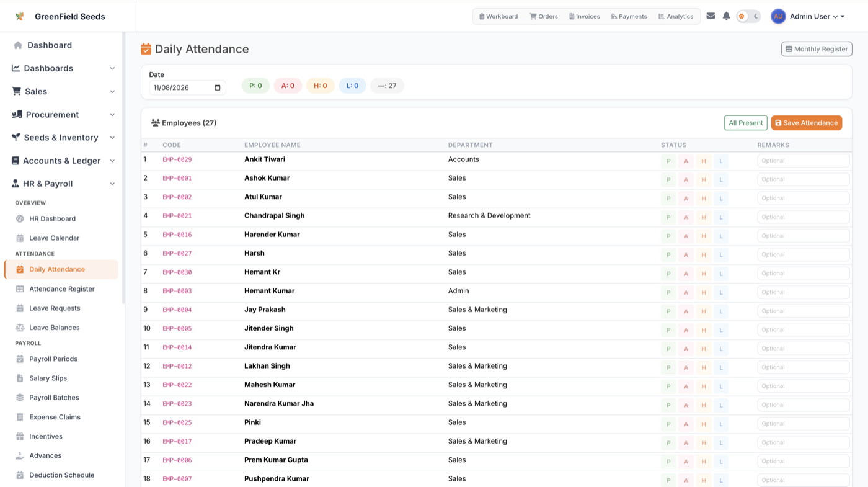Open Workboard from the top navigation

pos(498,16)
